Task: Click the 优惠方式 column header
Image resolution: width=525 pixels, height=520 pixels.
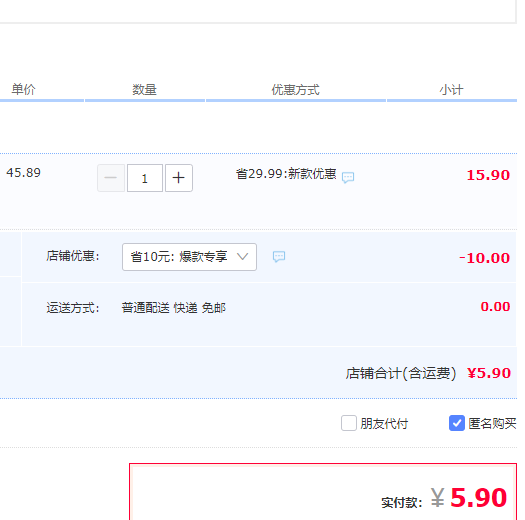Action: pyautogui.click(x=295, y=89)
